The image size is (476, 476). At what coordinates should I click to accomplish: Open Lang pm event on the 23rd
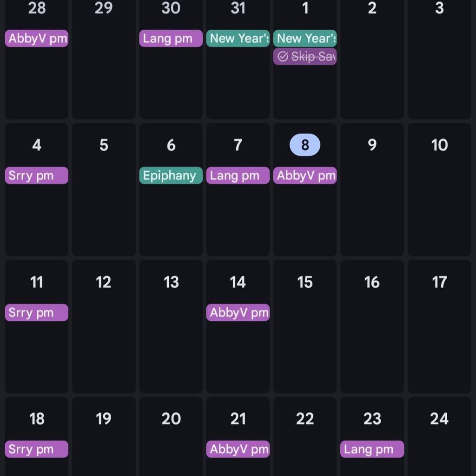click(372, 450)
